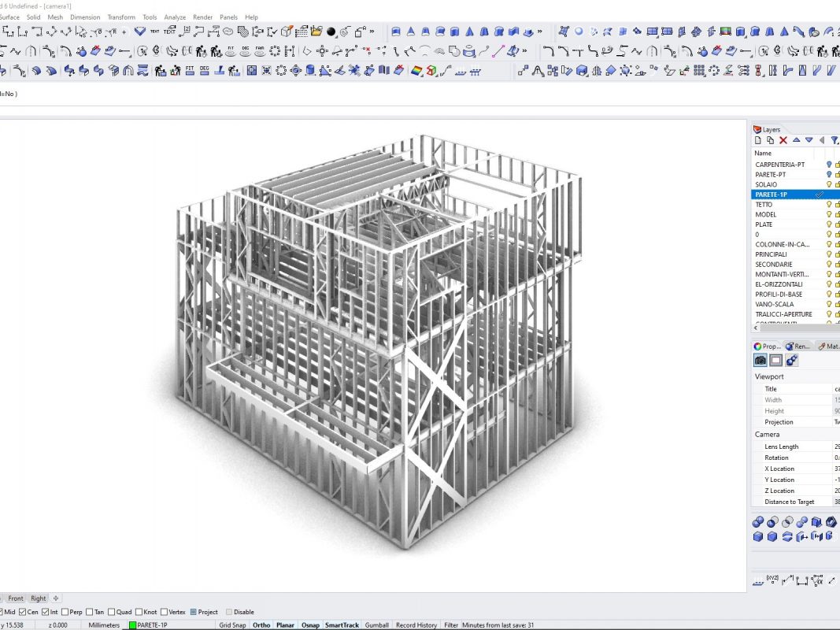Open the Transform menu
Viewport: 840px width, 630px height.
click(121, 17)
